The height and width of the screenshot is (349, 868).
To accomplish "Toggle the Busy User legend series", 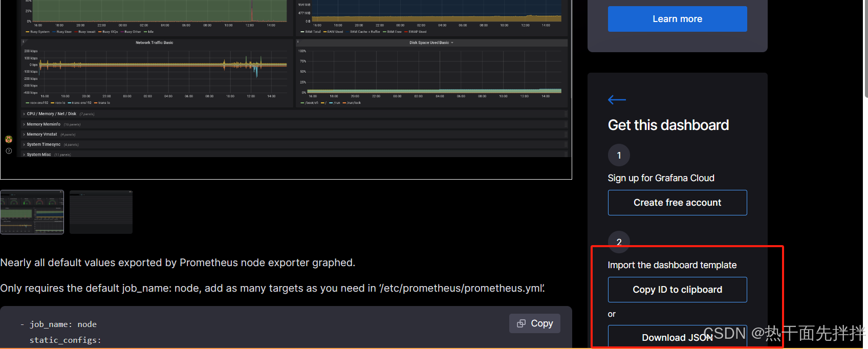I will coord(62,32).
